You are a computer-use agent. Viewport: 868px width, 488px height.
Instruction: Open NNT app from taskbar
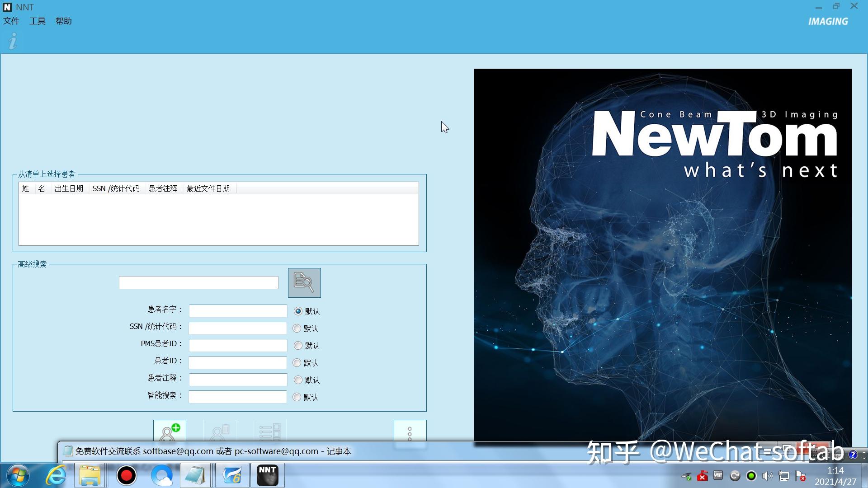(x=267, y=475)
